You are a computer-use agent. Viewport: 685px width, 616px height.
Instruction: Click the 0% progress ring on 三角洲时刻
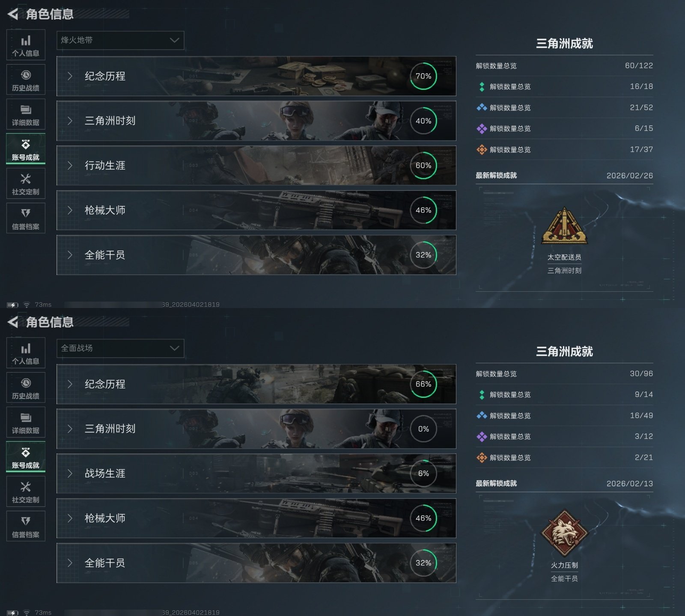(x=423, y=429)
